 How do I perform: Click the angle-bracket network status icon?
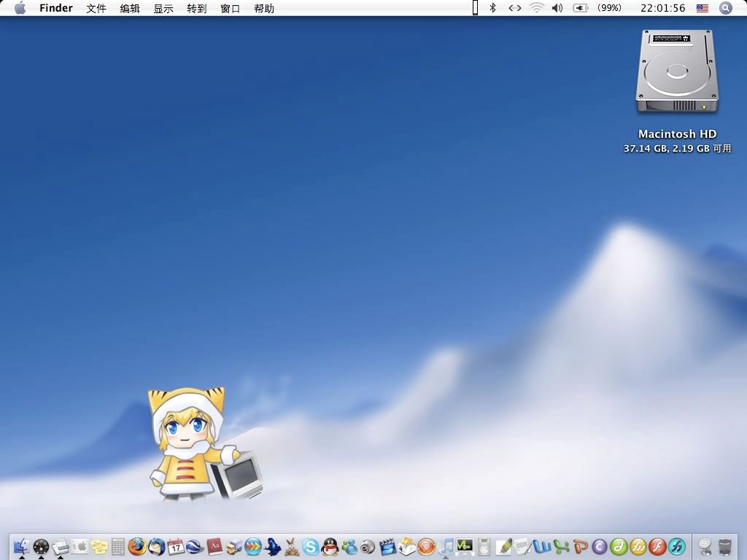coord(514,8)
